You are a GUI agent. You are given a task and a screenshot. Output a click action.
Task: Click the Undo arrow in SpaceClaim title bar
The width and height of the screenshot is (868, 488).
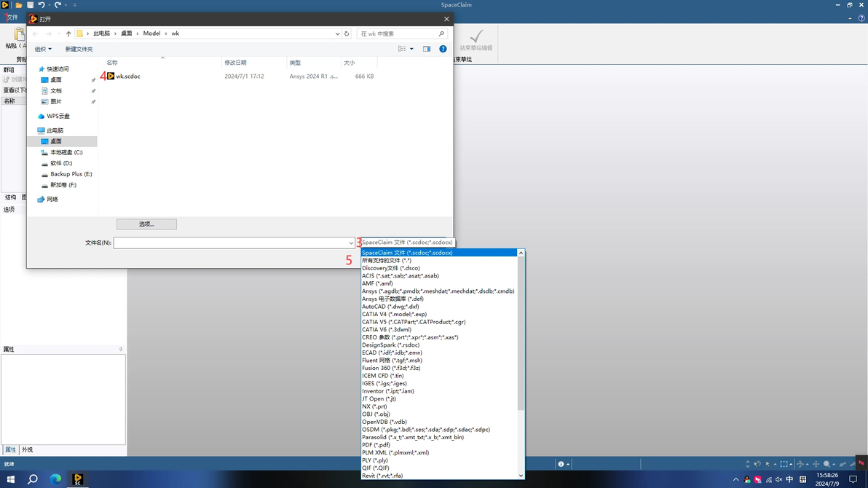42,5
